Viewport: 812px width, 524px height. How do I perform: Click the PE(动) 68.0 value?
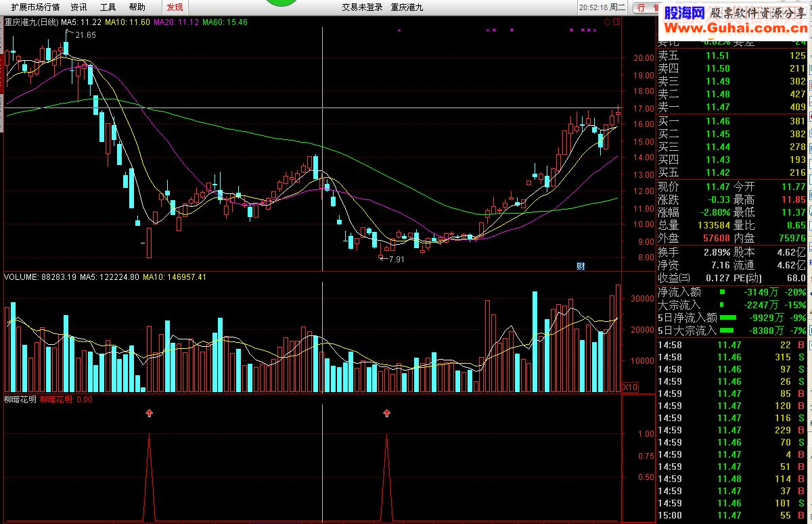[x=796, y=278]
